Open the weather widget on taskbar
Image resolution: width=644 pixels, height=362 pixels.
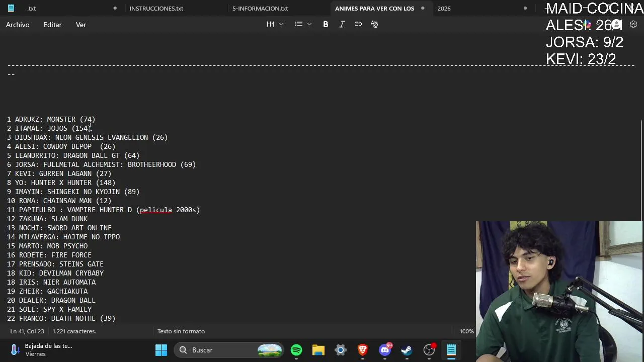tap(41, 350)
